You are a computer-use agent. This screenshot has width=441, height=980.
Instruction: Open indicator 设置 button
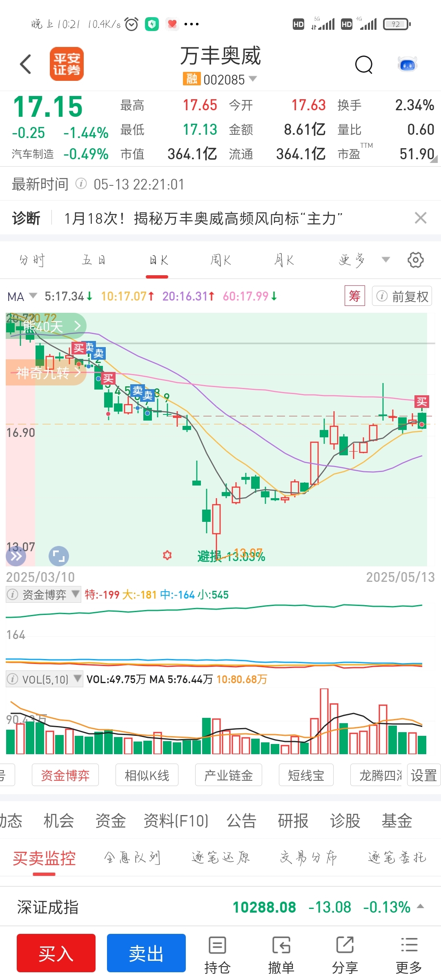[x=424, y=775]
